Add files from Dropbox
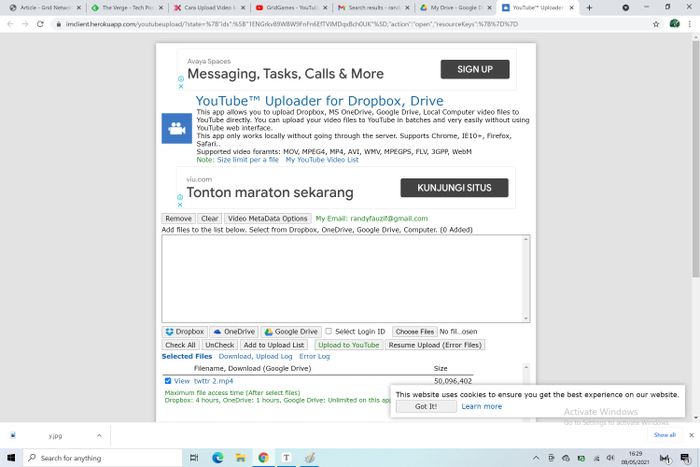 click(184, 332)
